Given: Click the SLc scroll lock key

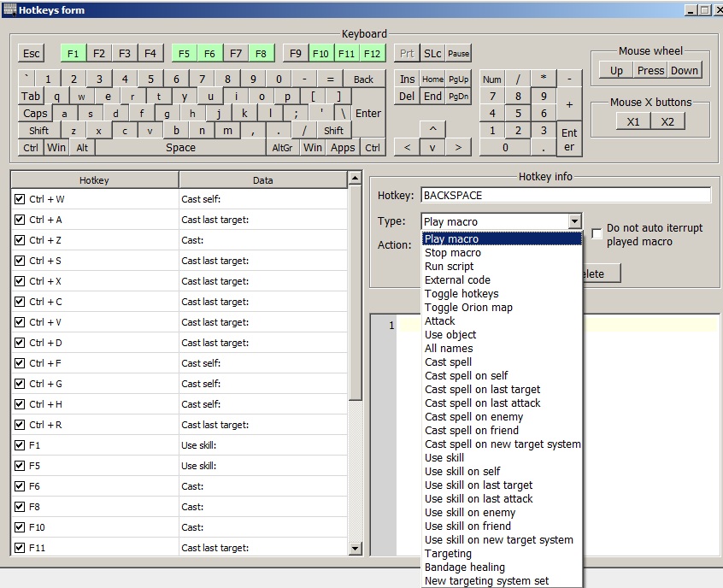Looking at the screenshot, I should [432, 54].
